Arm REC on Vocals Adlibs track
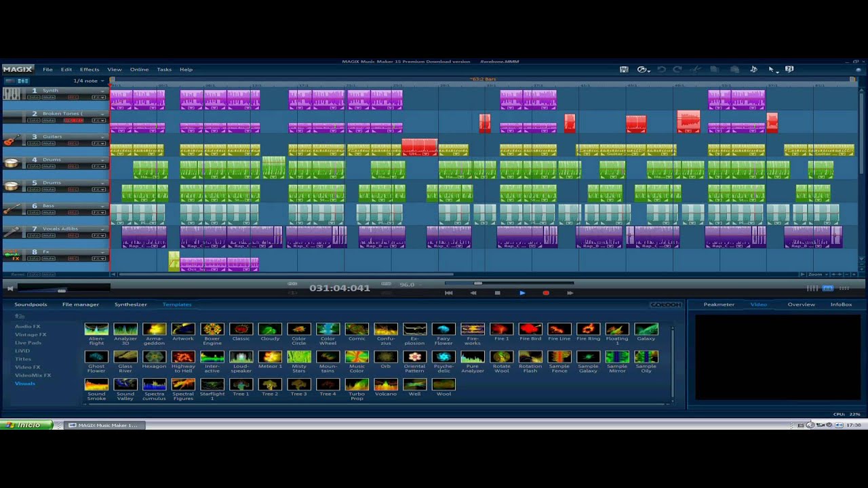This screenshot has height=488, width=868. tap(73, 235)
